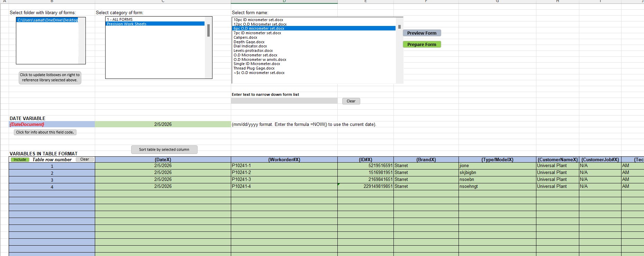Click the {ID#X} column header

365,159
